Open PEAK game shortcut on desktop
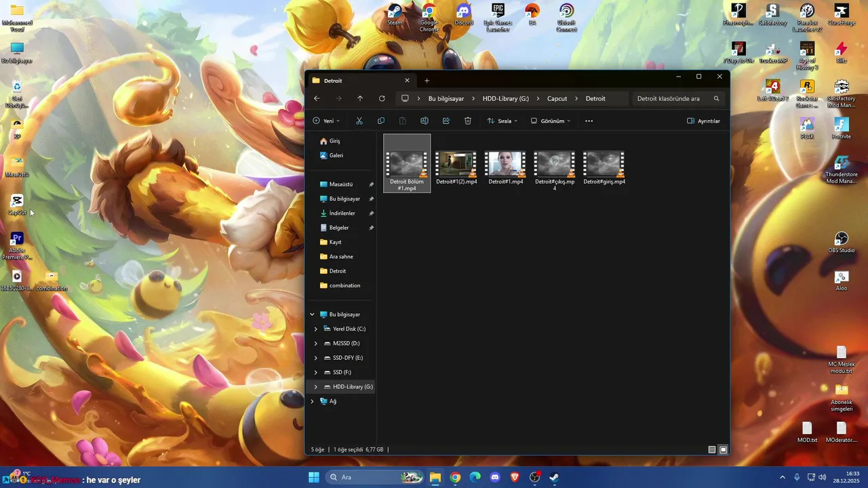Viewport: 868px width, 488px height. [807, 128]
